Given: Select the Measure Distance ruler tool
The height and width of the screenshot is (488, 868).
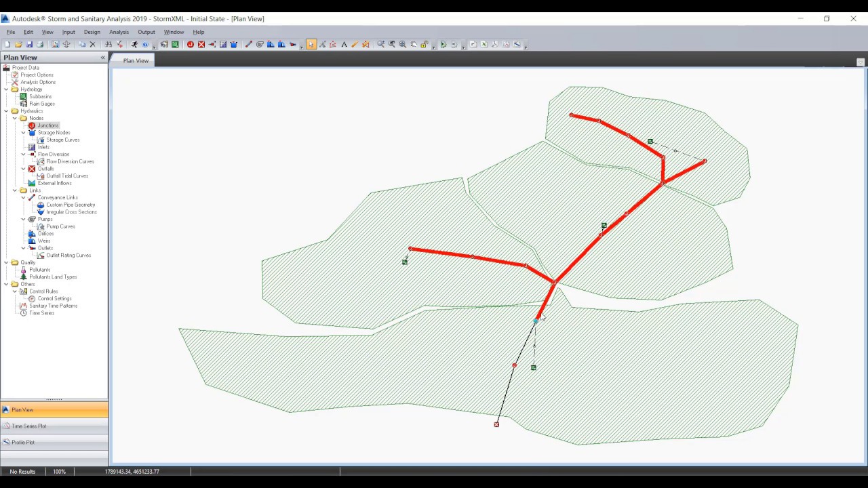Looking at the screenshot, I should 355,45.
